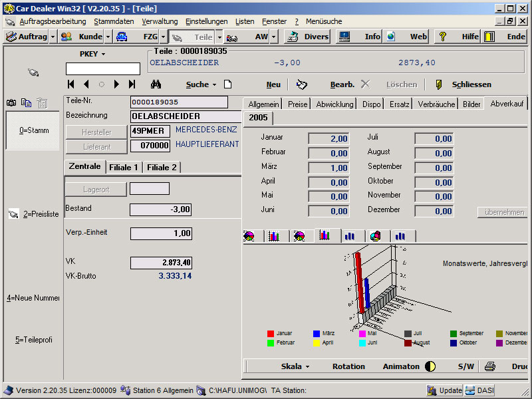
Task: Open the Web globe icon
Action: 390,37
